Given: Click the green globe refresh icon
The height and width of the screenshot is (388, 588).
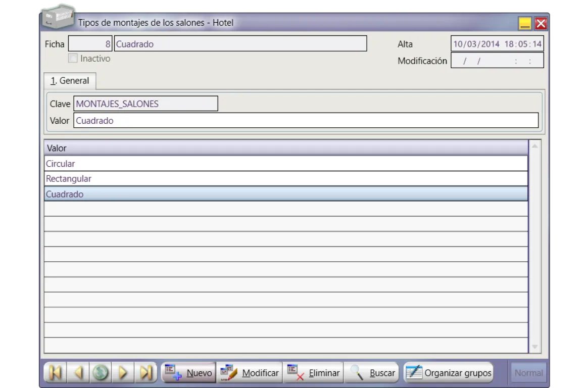Looking at the screenshot, I should pyautogui.click(x=101, y=373).
